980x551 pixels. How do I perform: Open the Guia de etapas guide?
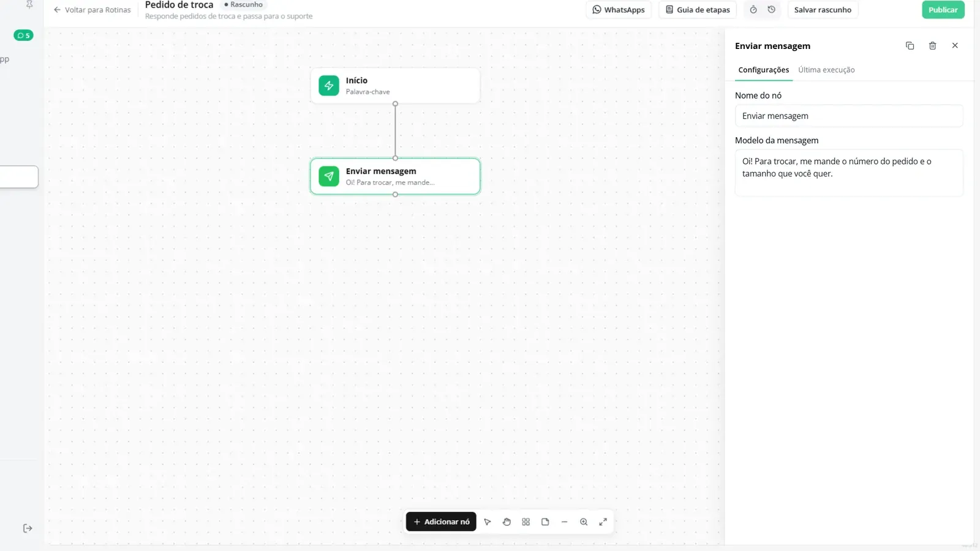[x=698, y=10]
